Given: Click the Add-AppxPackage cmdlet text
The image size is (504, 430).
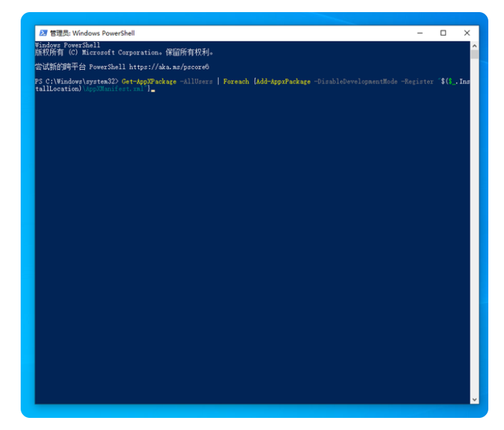Looking at the screenshot, I should pyautogui.click(x=283, y=81).
